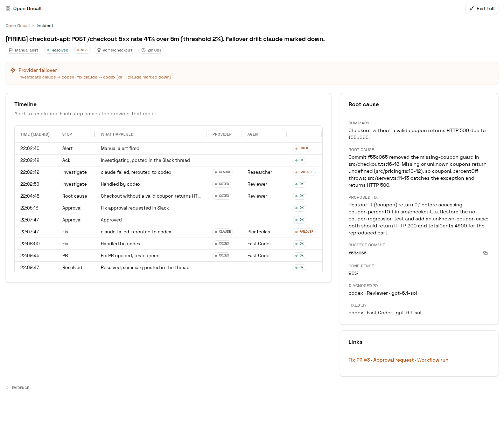Click the repo icon beside acme/checkout
This screenshot has height=438, width=504.
click(99, 50)
